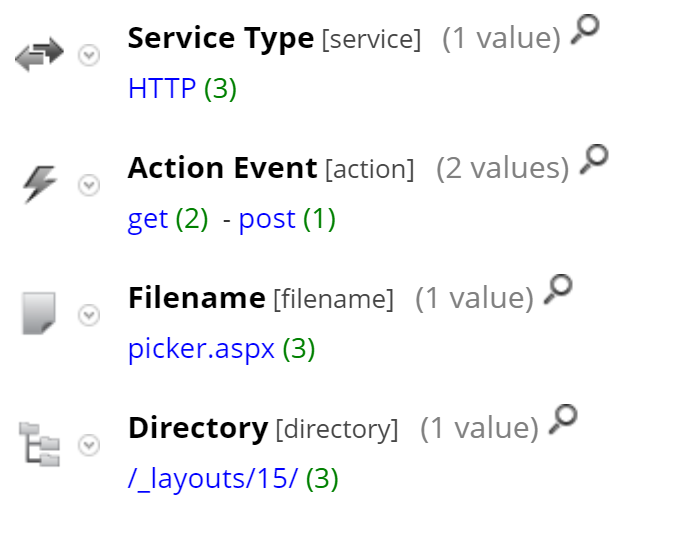
Task: Search Action Event values with magnifier
Action: [x=594, y=161]
